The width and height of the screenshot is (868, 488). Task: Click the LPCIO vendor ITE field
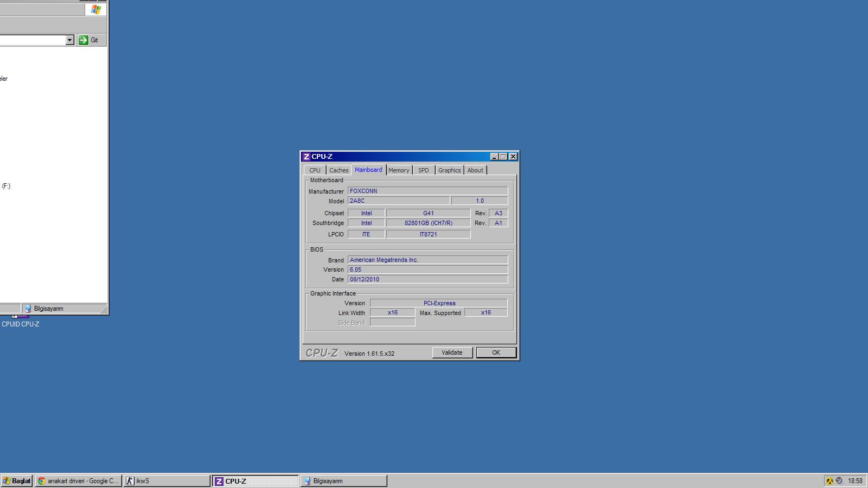[366, 234]
